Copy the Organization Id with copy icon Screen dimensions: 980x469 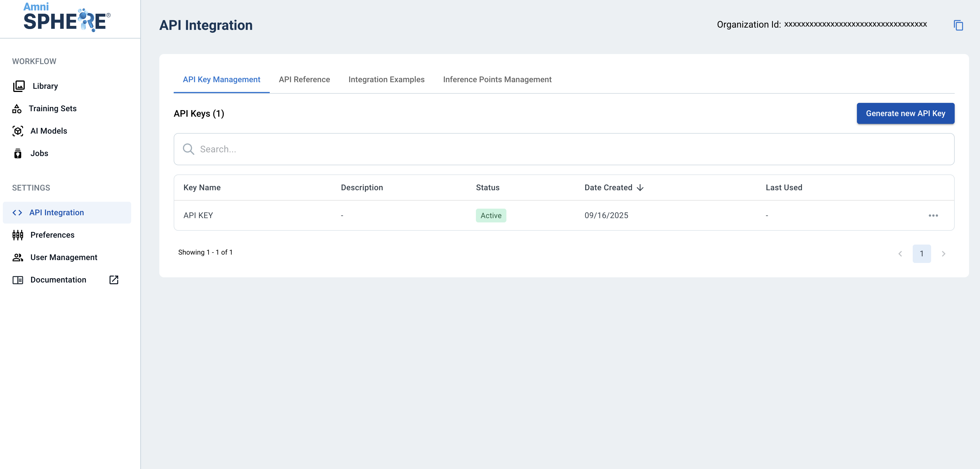[x=958, y=25]
